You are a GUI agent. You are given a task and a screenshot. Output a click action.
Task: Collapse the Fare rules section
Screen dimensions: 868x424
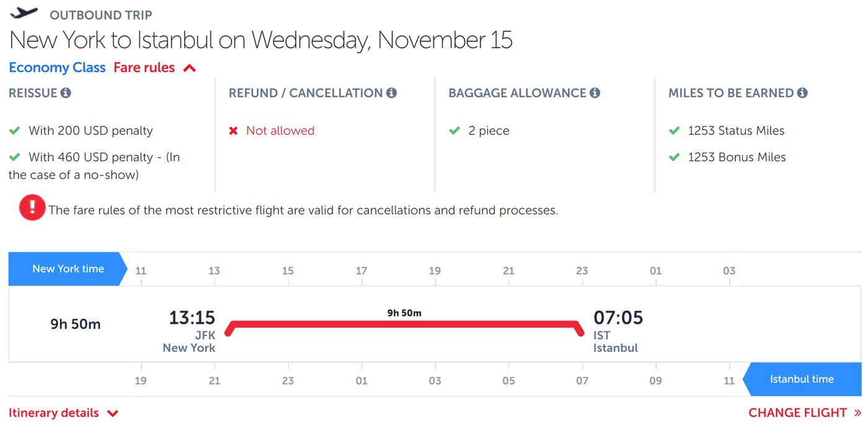[144, 68]
